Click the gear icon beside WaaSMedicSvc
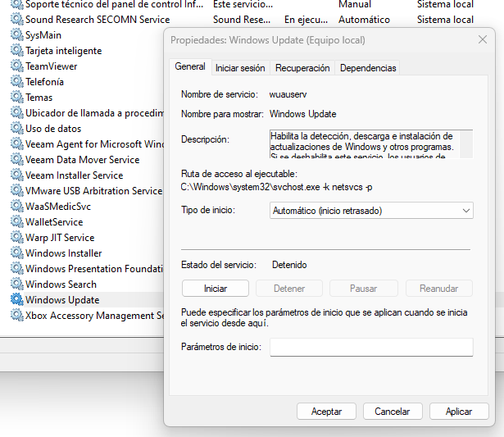Viewport: 504px width, 437px height. 17,206
